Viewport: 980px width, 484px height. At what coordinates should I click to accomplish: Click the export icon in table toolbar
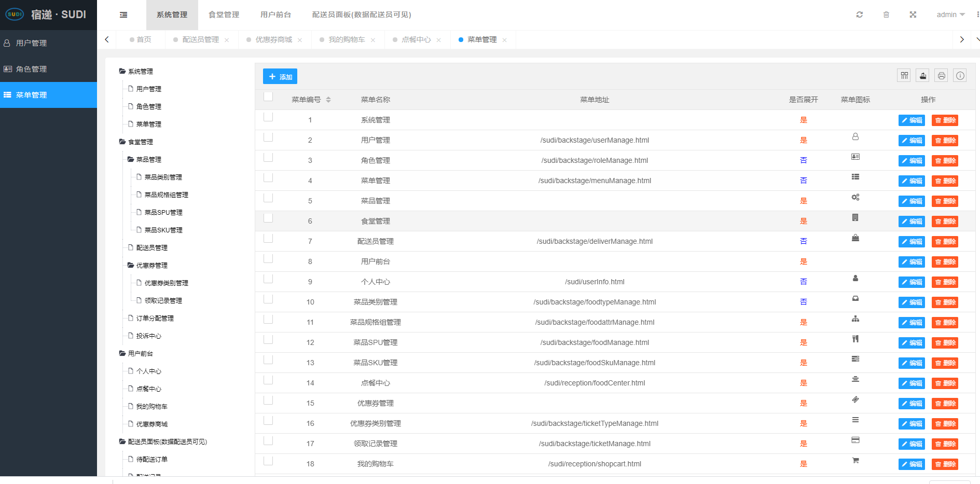click(923, 76)
